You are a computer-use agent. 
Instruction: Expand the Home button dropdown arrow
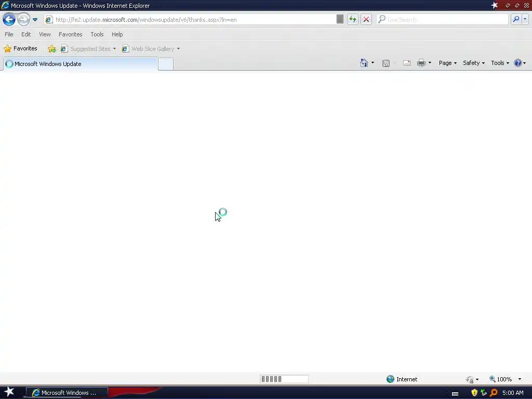pyautogui.click(x=373, y=63)
